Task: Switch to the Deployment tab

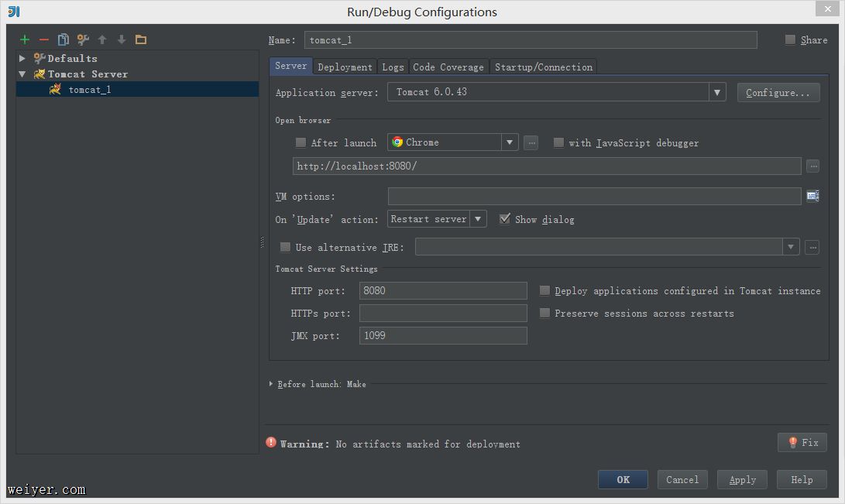Action: [345, 67]
